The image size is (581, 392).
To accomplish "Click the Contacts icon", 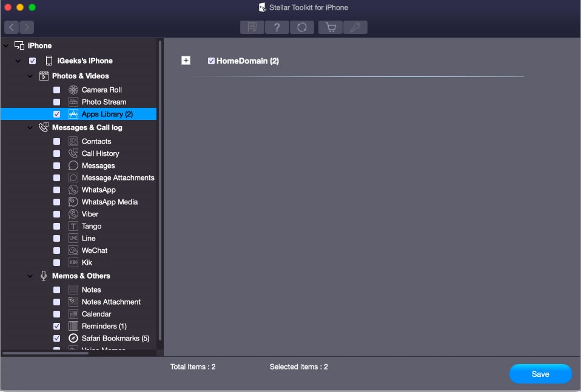I will [73, 141].
